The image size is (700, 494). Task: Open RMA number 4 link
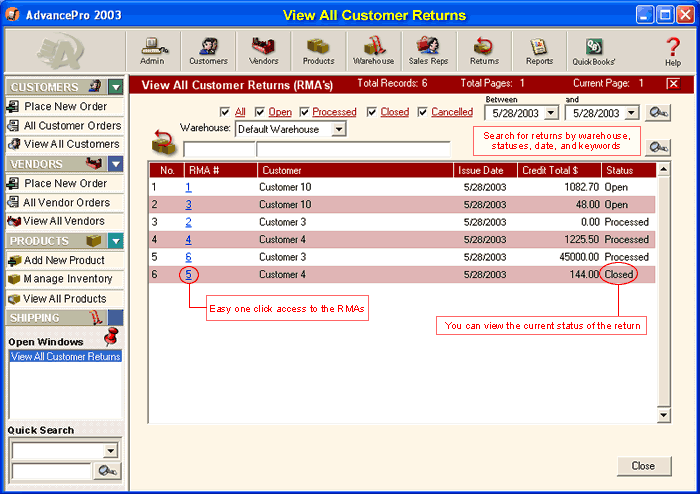point(188,240)
